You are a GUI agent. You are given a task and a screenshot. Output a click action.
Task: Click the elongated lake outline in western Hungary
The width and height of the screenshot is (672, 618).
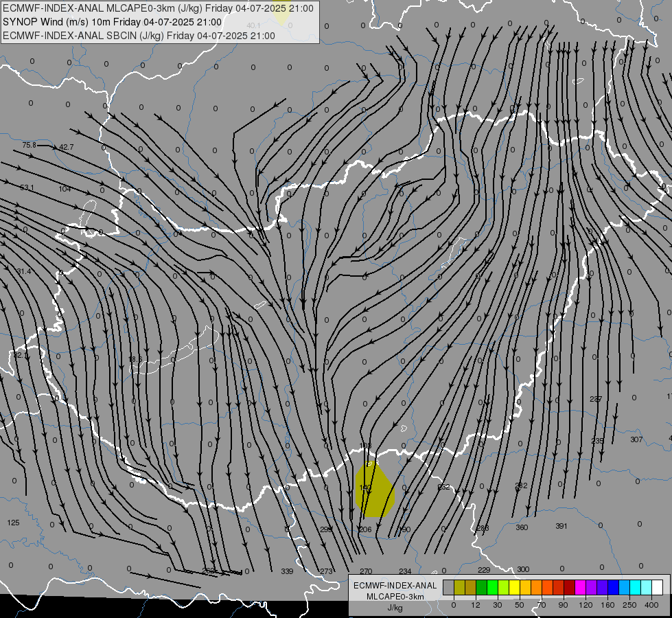(x=174, y=352)
